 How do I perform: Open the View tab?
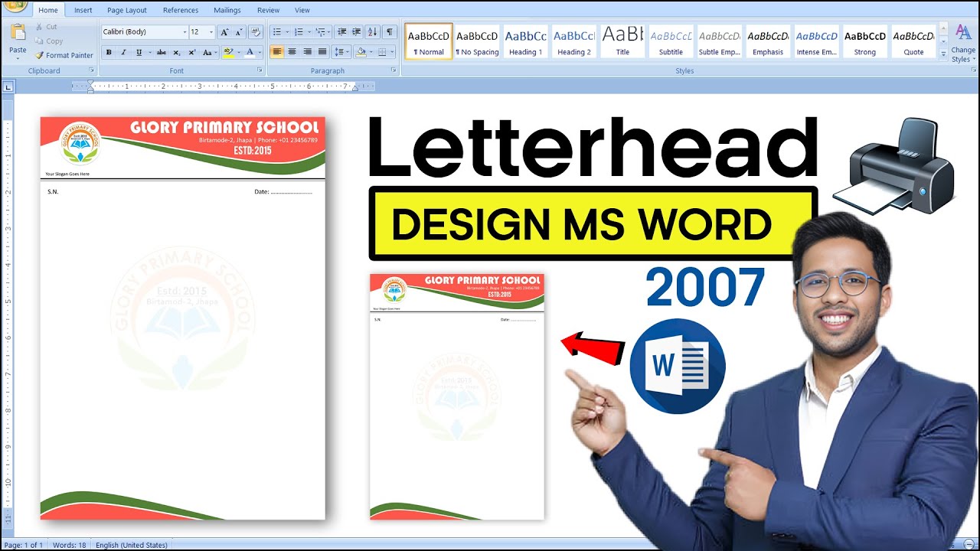(x=302, y=10)
